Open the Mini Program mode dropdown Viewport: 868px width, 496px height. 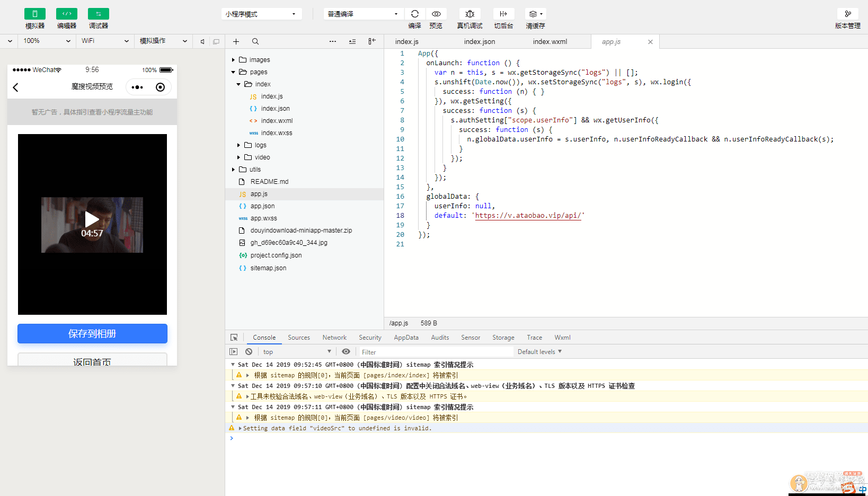261,14
